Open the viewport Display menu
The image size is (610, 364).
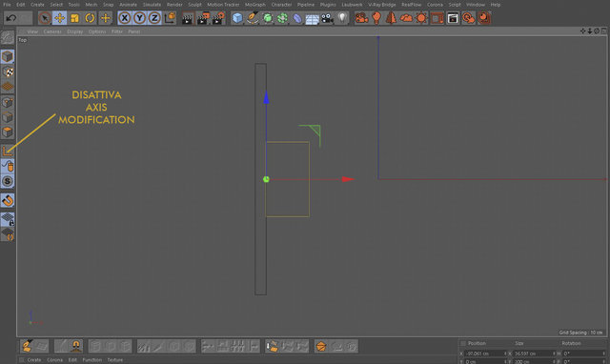[74, 31]
